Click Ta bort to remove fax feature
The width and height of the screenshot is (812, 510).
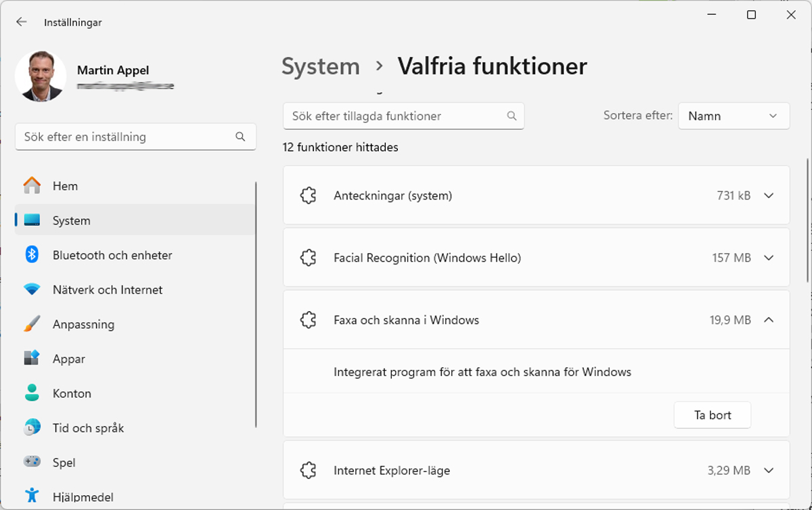712,415
